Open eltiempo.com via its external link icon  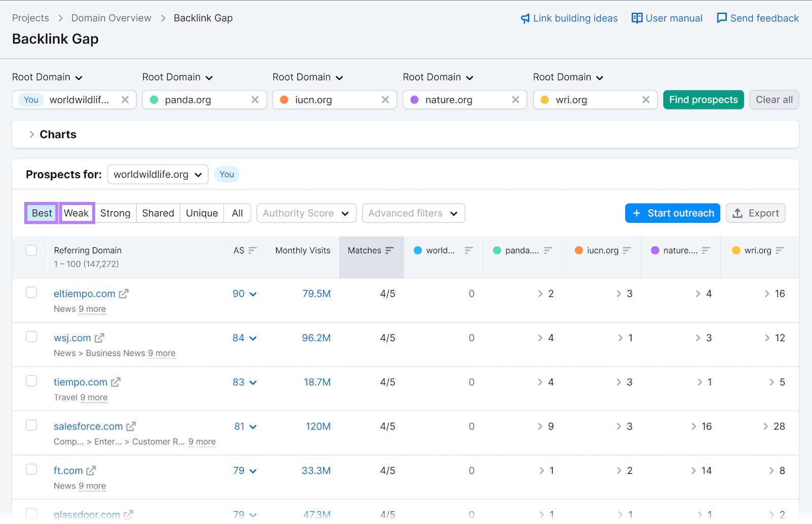(x=124, y=293)
